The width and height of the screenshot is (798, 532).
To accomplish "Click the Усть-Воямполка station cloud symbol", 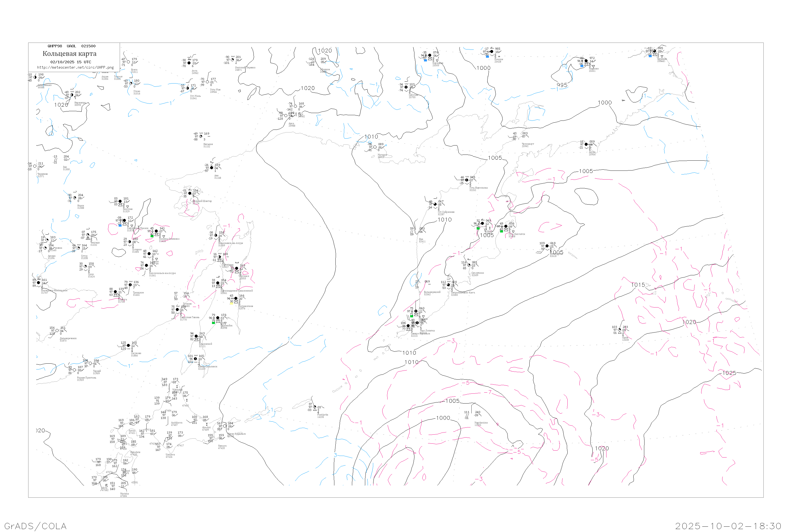I will click(467, 180).
